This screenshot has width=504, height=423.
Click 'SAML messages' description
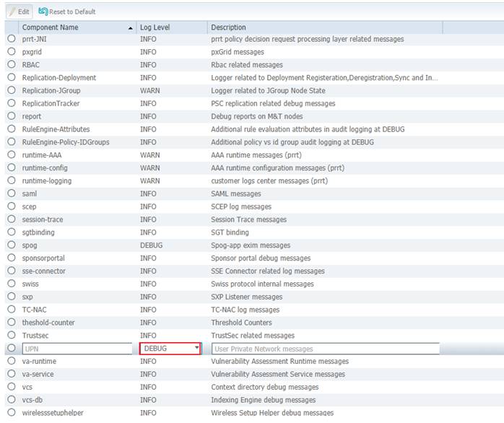(x=236, y=194)
